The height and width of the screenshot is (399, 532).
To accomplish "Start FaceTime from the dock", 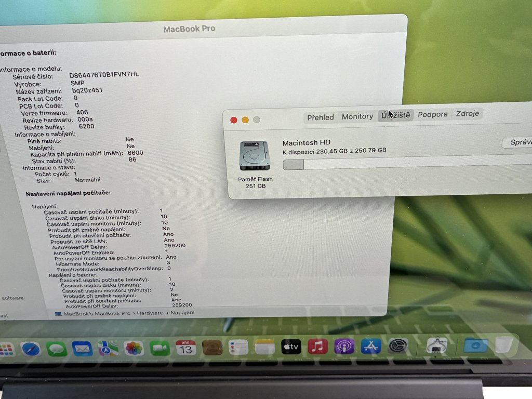I will point(160,348).
